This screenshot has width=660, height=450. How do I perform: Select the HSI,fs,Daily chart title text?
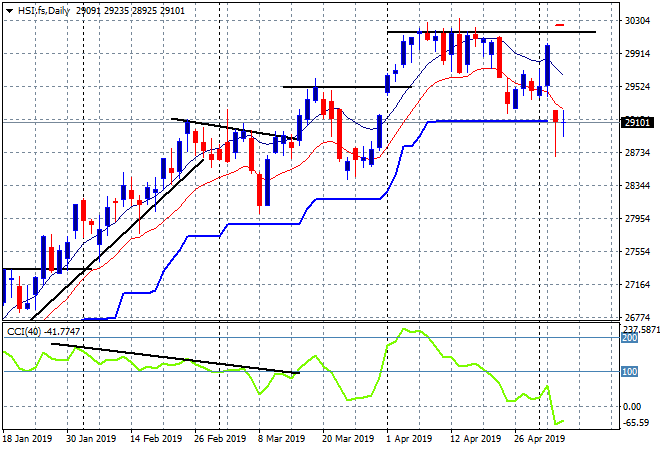[43, 11]
